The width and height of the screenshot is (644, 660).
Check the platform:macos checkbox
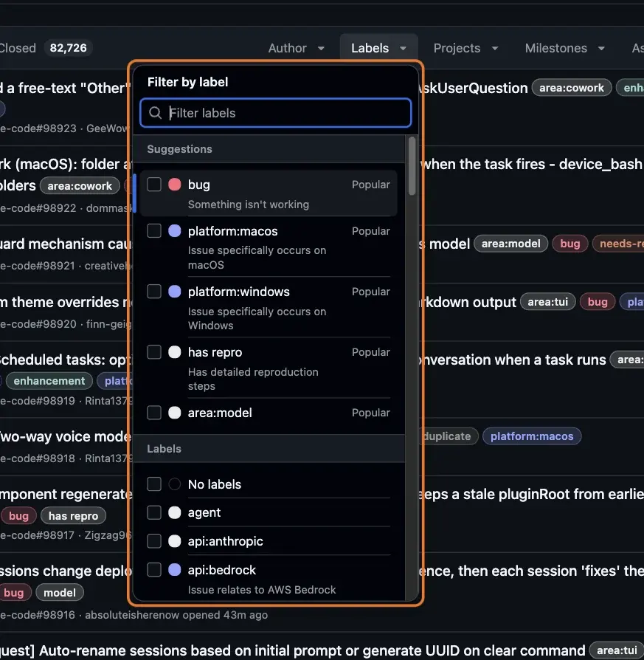(154, 230)
